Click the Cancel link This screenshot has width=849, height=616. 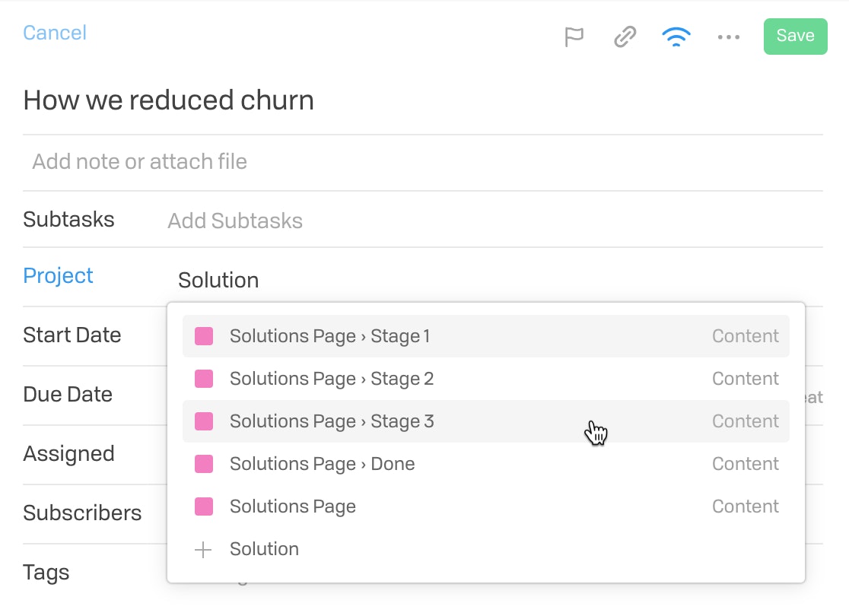[55, 33]
